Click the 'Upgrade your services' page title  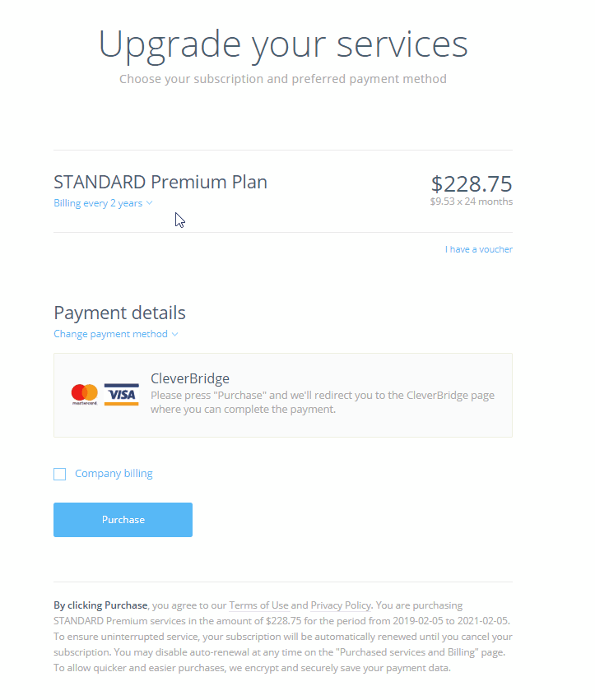283,43
